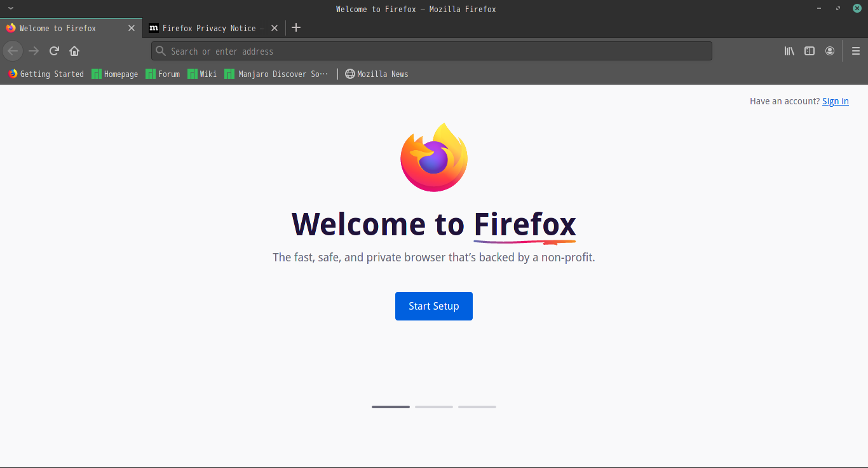Go forward with the forward arrow button

[34, 51]
